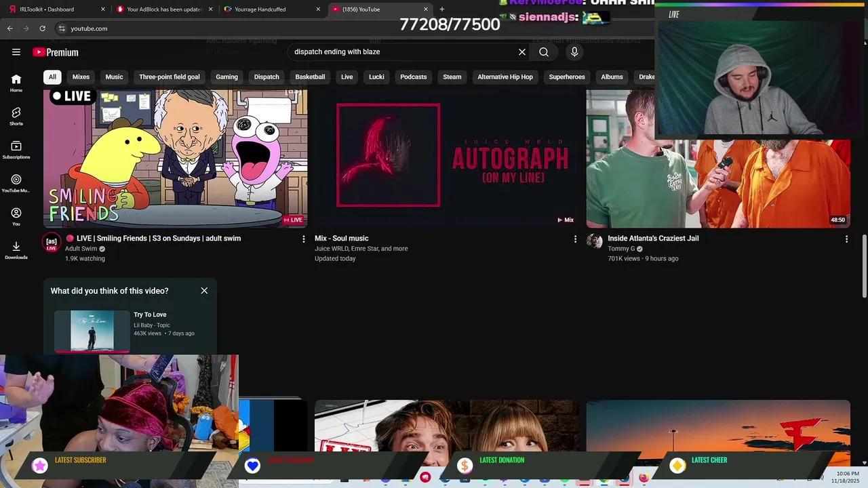This screenshot has height=488, width=868.
Task: Open YouTube Music from the sidebar
Action: (16, 183)
